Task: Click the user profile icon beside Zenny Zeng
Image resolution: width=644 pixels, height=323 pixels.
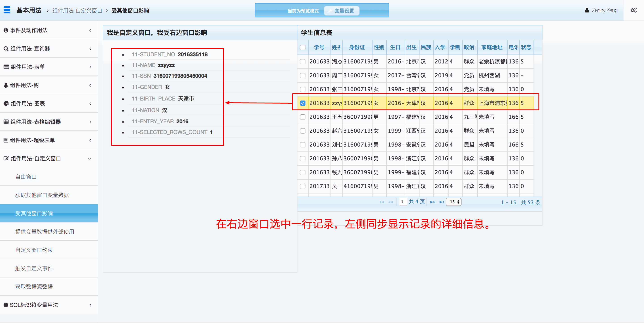Action: [587, 10]
